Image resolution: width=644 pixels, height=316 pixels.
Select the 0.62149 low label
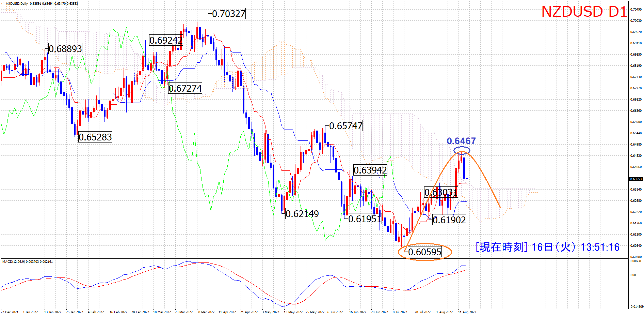click(x=302, y=214)
